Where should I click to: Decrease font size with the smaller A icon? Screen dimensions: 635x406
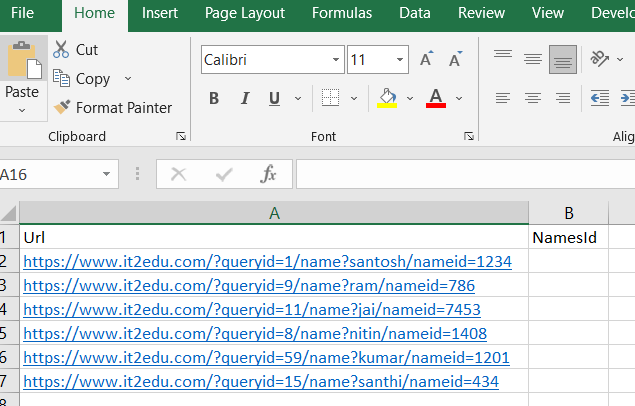tap(455, 60)
